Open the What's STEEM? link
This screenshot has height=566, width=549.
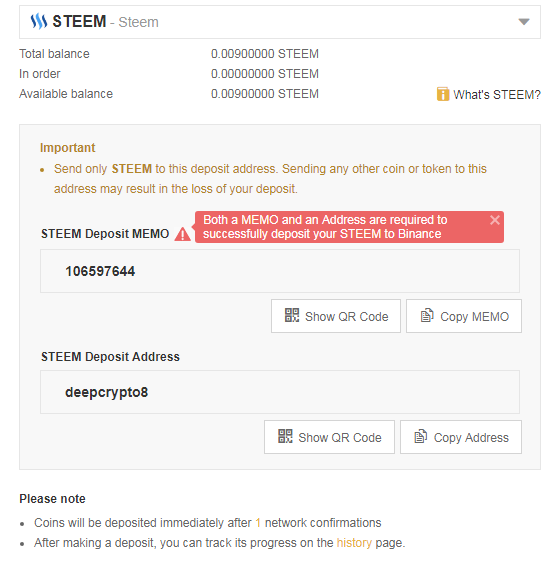tap(497, 95)
